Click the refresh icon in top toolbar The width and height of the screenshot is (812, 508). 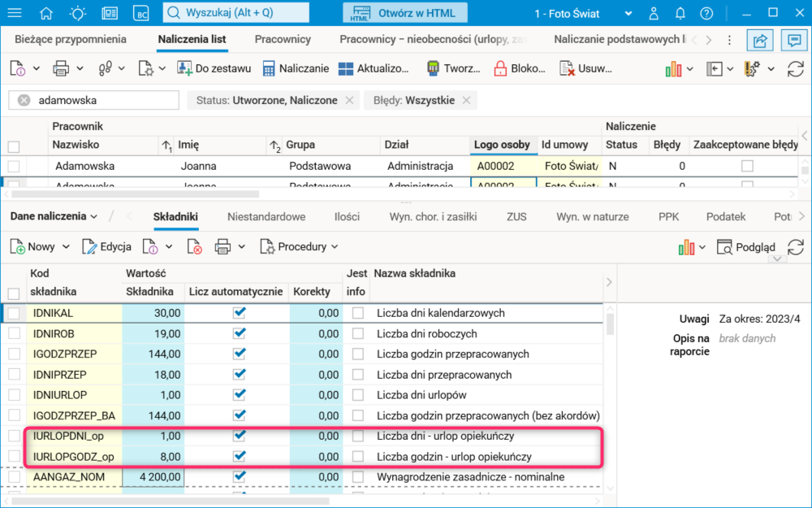[796, 69]
